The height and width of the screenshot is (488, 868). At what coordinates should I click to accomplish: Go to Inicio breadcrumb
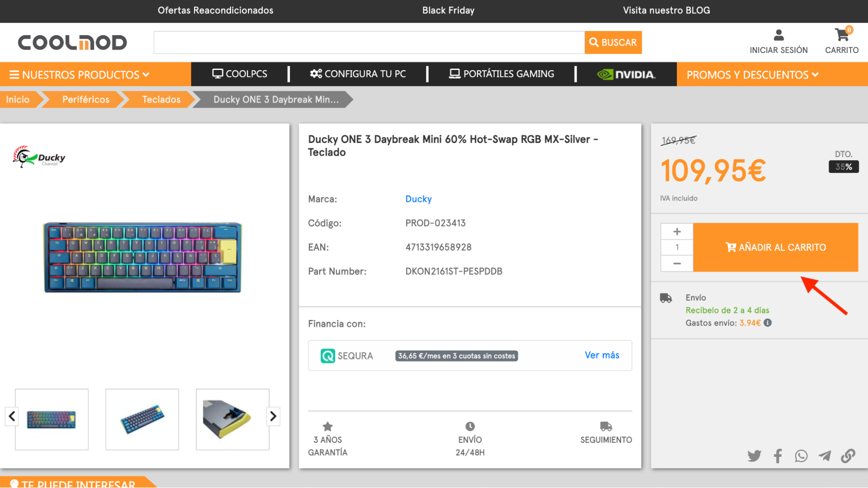18,99
